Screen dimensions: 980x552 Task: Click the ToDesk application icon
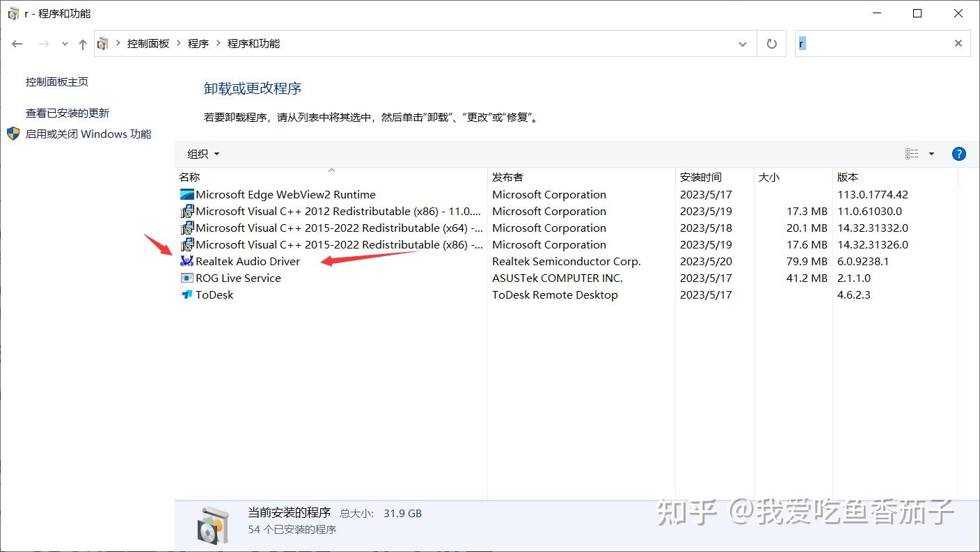(186, 294)
